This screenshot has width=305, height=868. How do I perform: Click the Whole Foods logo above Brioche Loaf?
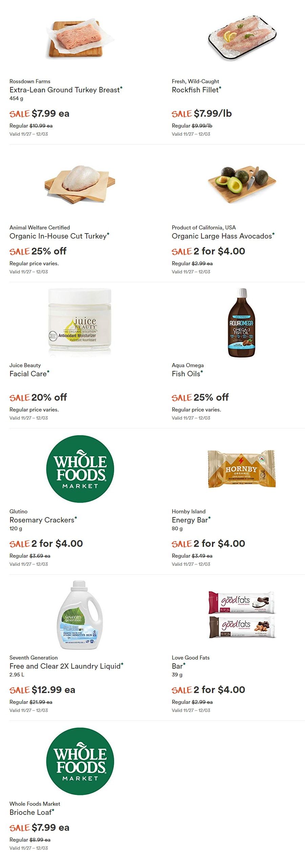point(80,761)
